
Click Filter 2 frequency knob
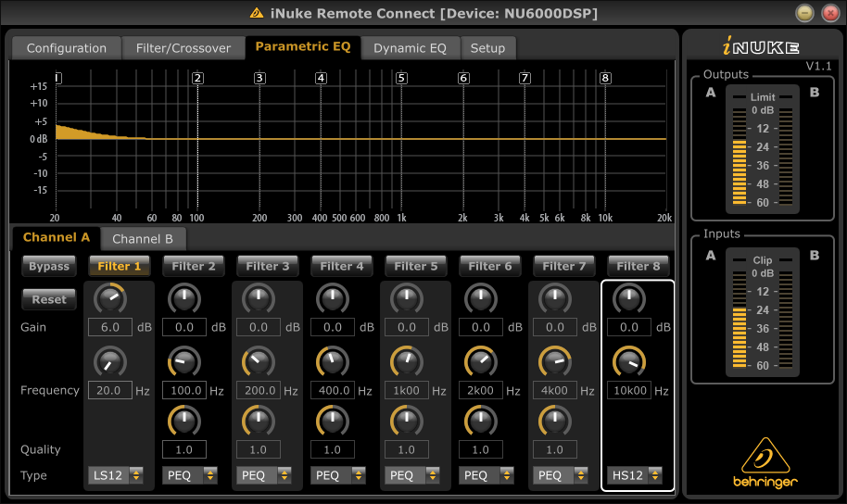click(x=184, y=362)
